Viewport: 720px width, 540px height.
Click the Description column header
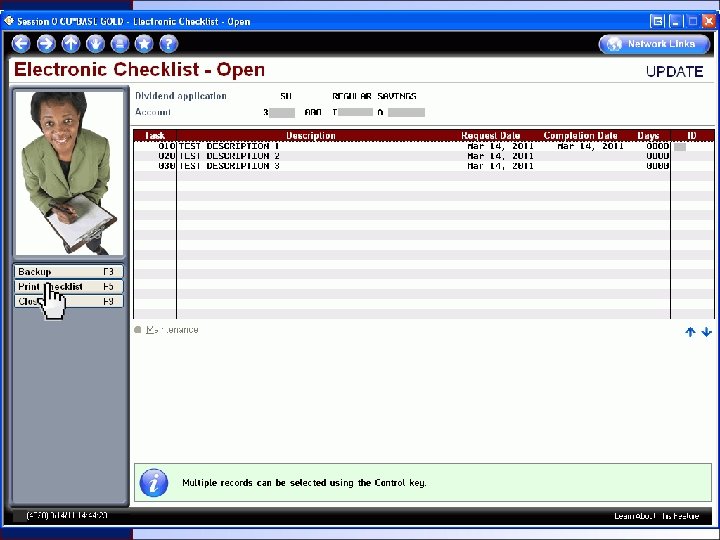click(311, 135)
